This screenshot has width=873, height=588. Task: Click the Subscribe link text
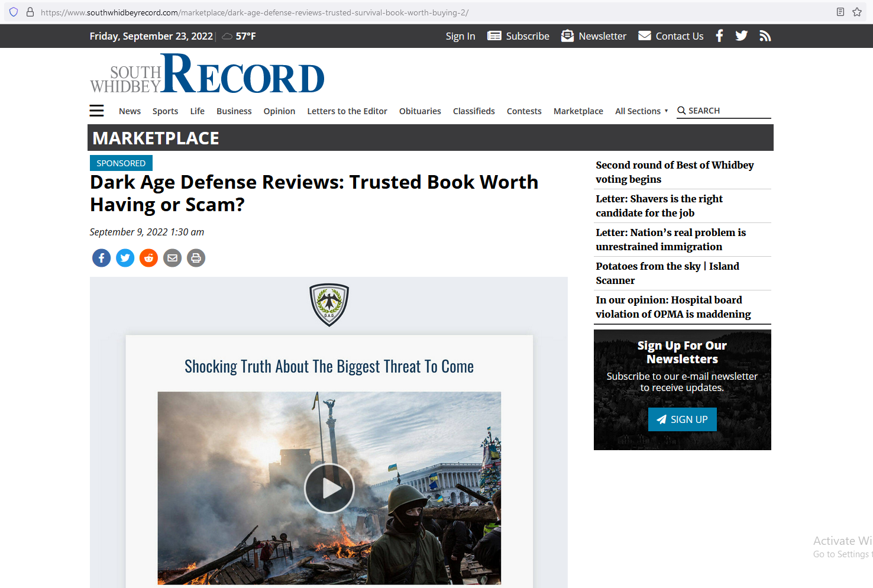pos(528,36)
